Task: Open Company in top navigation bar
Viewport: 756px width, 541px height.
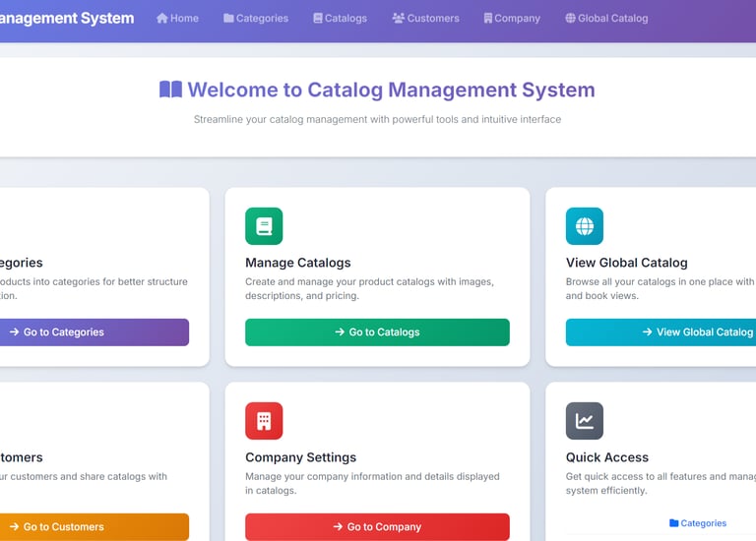Action: pos(512,19)
